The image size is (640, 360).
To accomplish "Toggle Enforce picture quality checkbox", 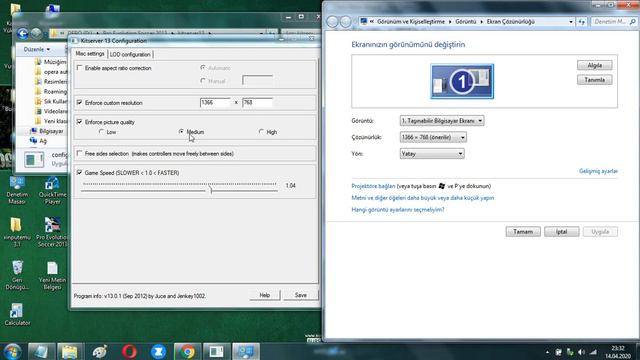I will (x=80, y=122).
